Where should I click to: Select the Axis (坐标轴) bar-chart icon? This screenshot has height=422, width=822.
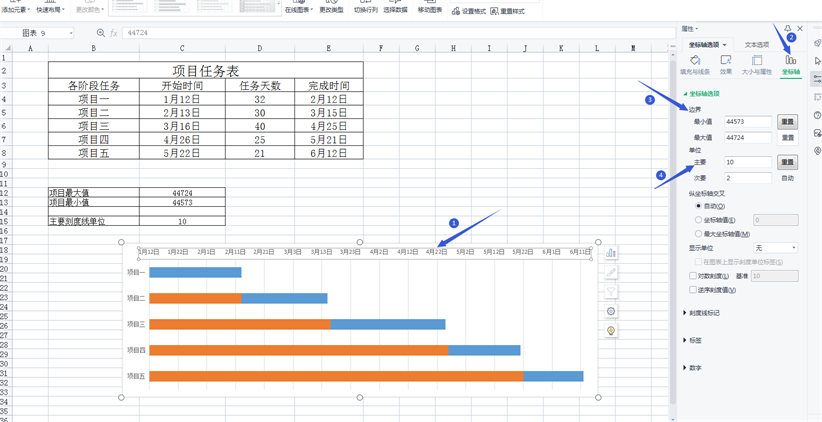(790, 64)
